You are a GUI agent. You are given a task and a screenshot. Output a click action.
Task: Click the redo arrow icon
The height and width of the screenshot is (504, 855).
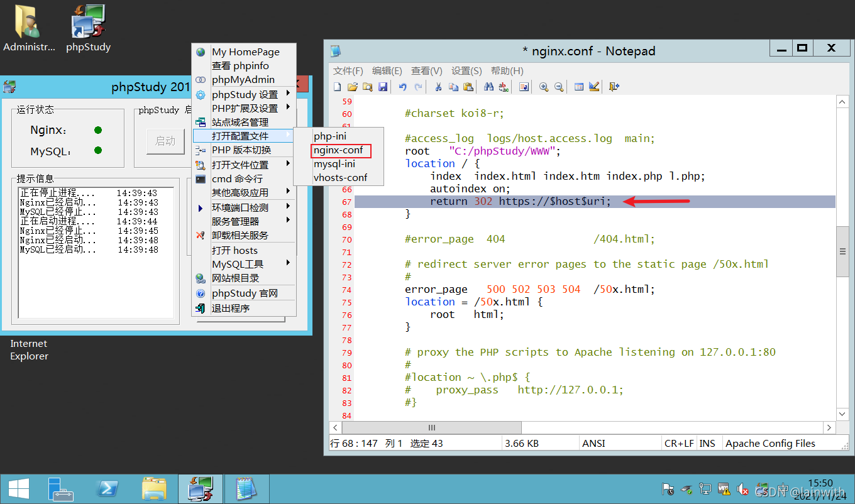[418, 87]
